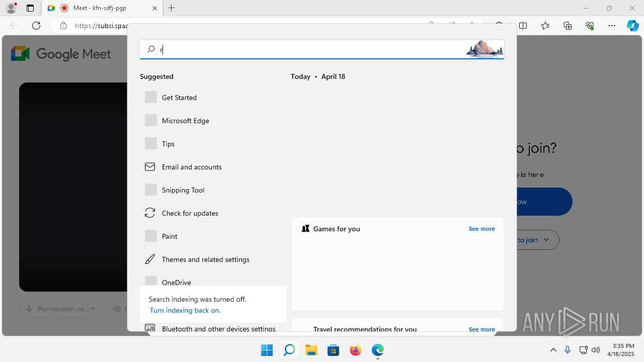Show hidden system tray icons
Viewport: 644px width, 362px height.
click(553, 350)
